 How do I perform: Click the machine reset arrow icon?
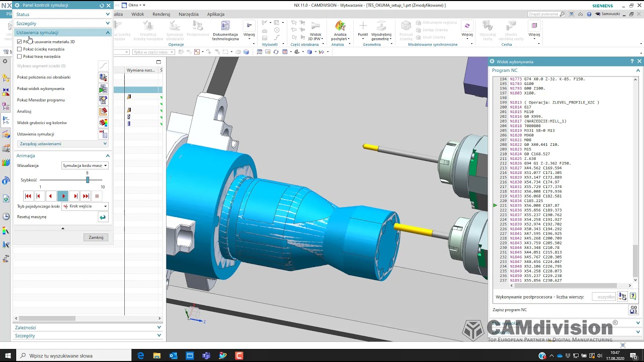click(103, 217)
